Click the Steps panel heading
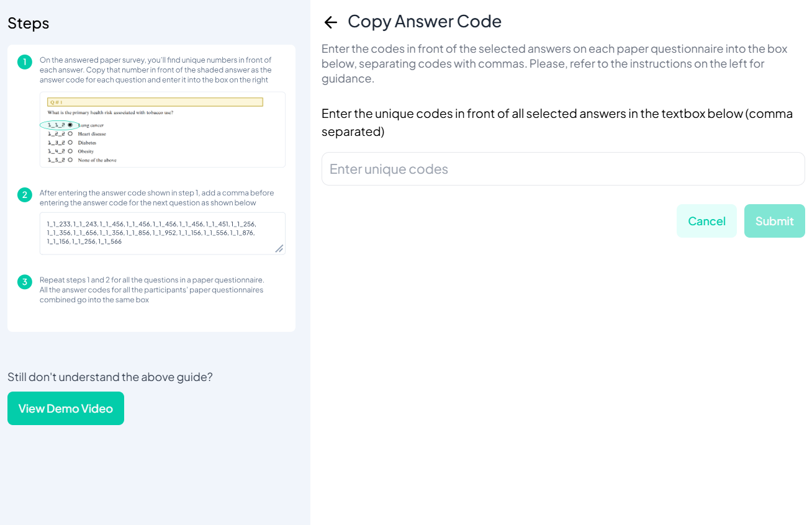This screenshot has height=525, width=812. tap(28, 23)
